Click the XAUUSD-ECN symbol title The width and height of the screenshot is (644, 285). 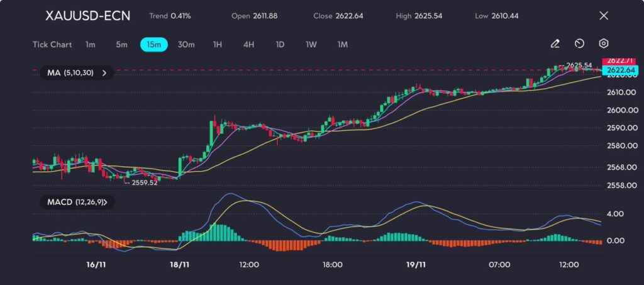pyautogui.click(x=88, y=16)
